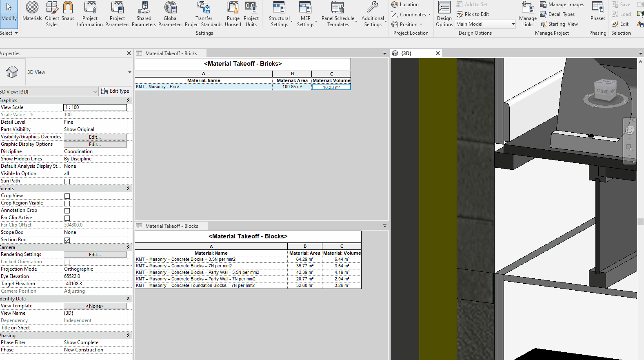
Task: Enable the Crop View checkbox
Action: 67,196
